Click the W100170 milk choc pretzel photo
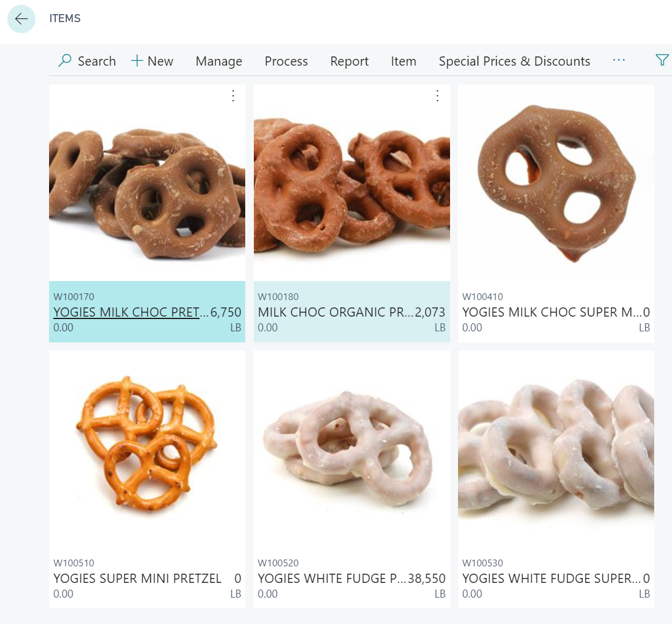The image size is (672, 624). coord(147,183)
